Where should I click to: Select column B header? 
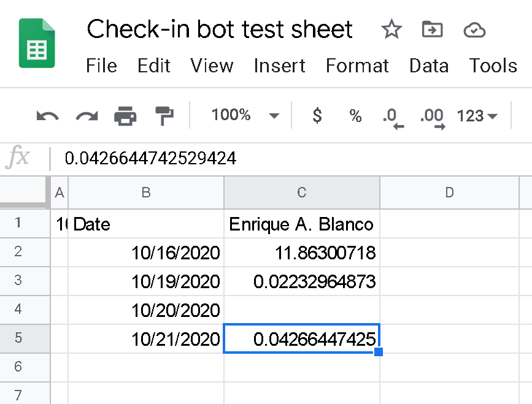146,192
